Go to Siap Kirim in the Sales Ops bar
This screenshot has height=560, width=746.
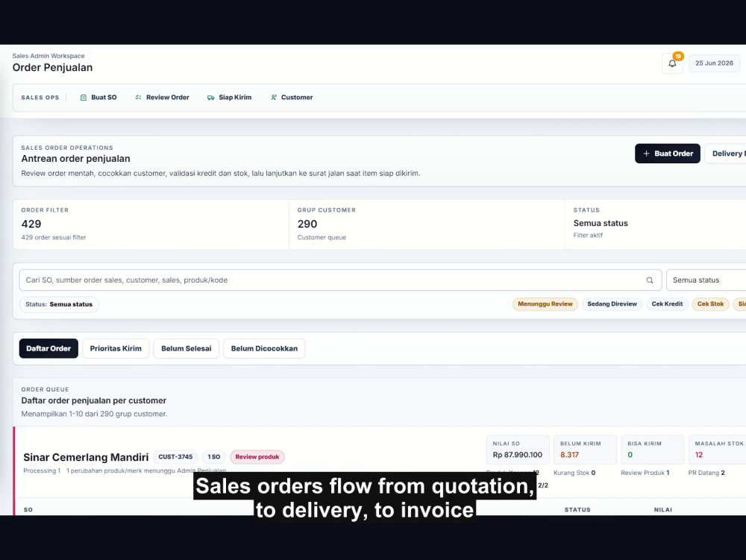coord(229,98)
